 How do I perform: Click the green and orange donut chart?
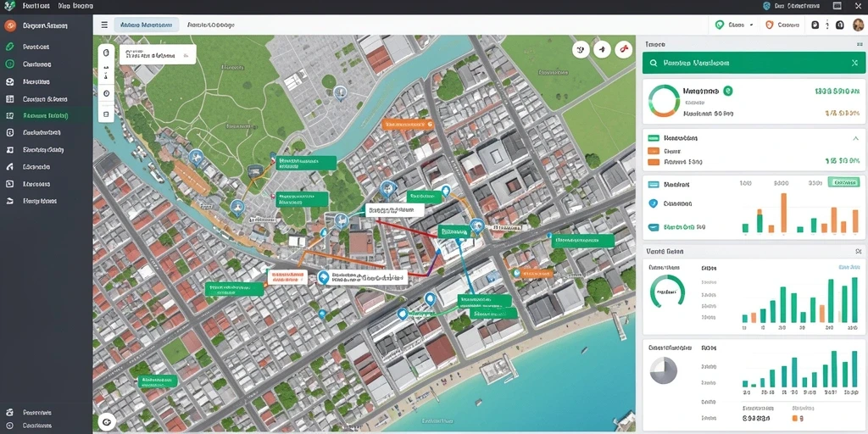point(664,101)
